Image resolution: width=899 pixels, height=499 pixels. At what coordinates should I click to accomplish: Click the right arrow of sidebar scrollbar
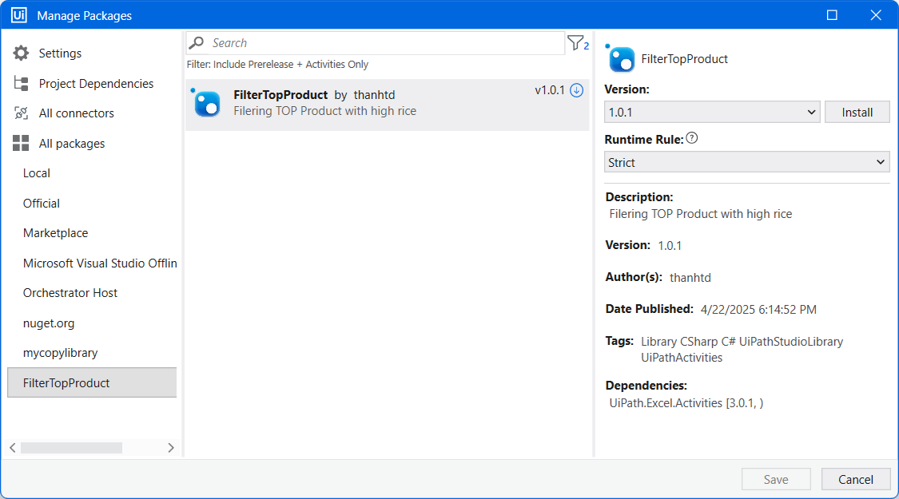171,448
